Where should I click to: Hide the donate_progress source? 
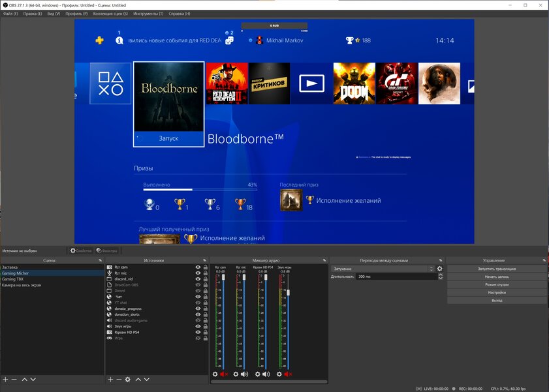click(198, 309)
